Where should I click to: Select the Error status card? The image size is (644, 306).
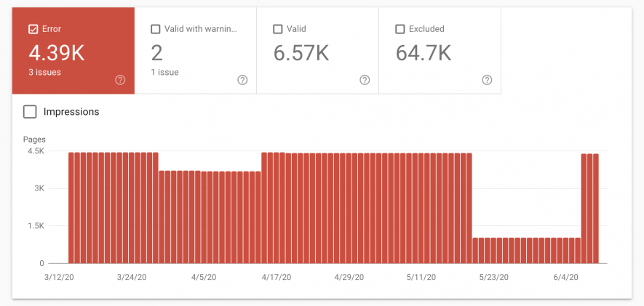click(x=73, y=51)
